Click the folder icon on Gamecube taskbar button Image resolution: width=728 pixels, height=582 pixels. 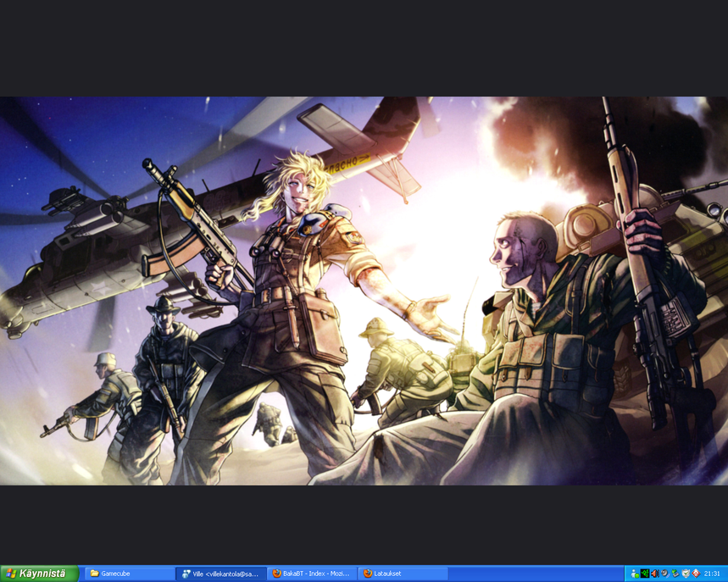click(x=94, y=574)
